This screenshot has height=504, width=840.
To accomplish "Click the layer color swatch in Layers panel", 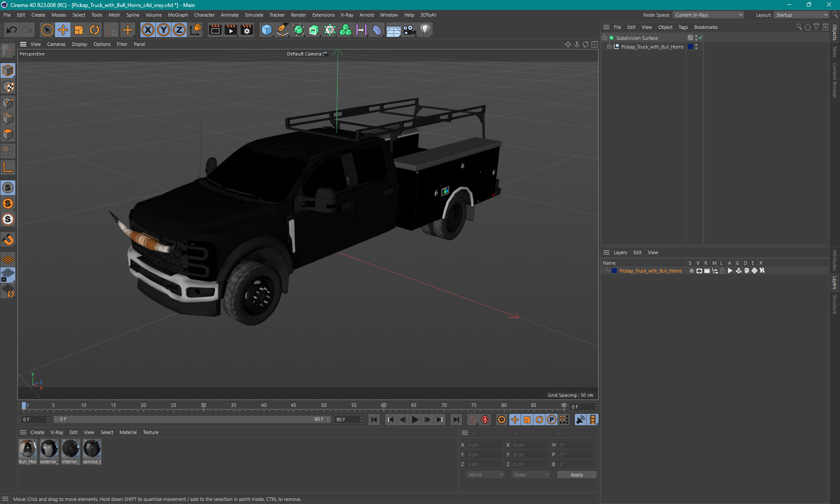I will click(614, 271).
